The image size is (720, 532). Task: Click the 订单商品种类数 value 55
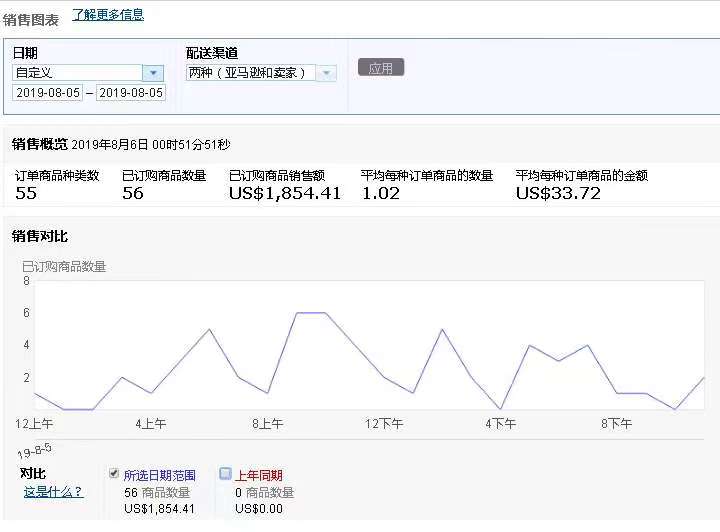click(26, 193)
